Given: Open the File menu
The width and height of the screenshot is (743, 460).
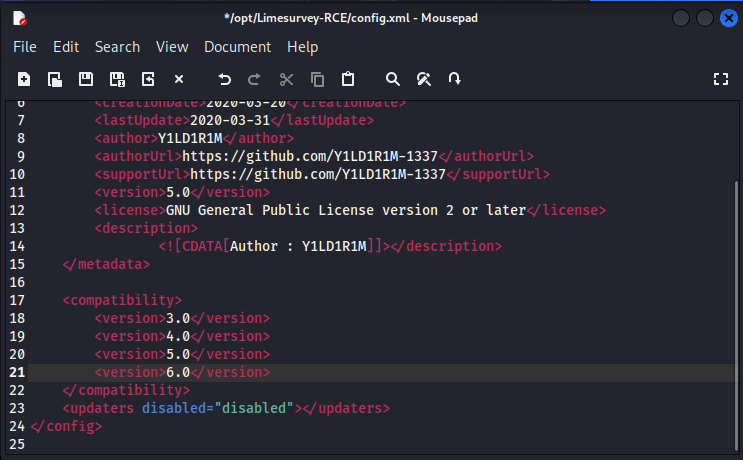Looking at the screenshot, I should [24, 47].
